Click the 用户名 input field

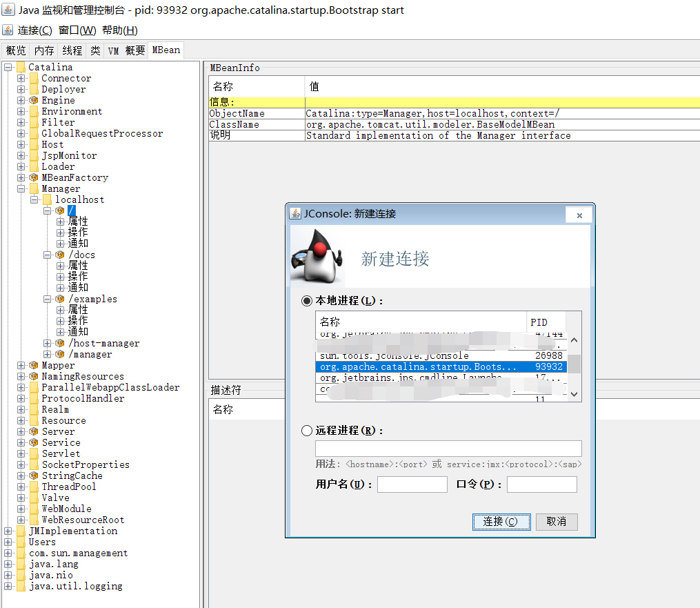(x=412, y=484)
